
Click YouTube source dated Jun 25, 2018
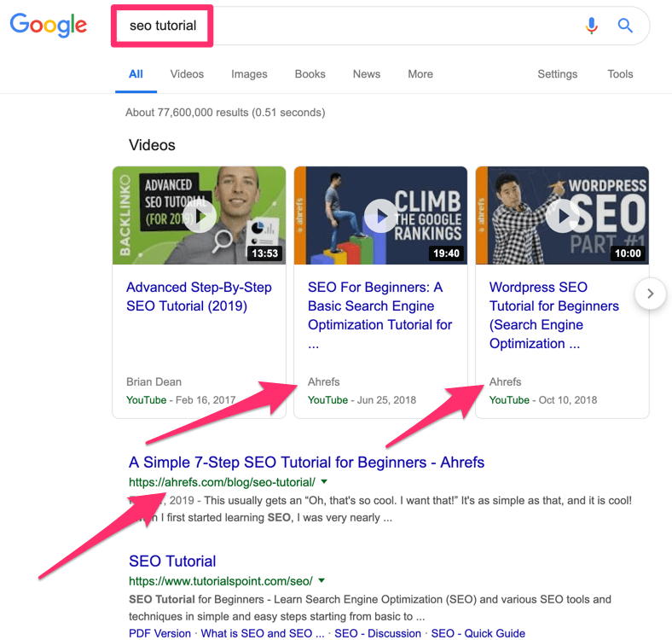pyautogui.click(x=327, y=399)
